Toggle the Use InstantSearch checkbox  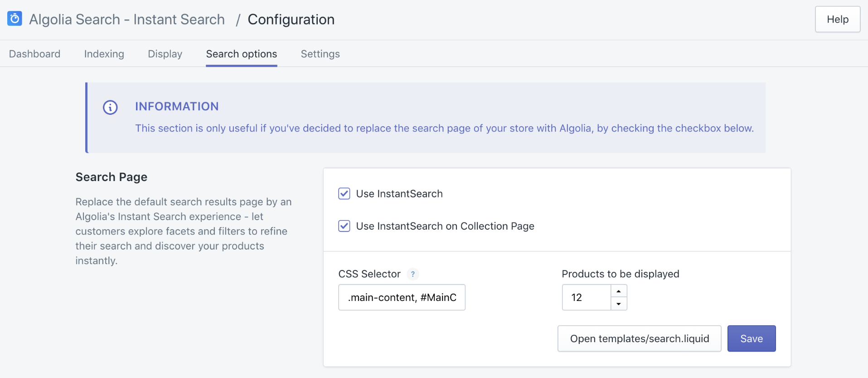pos(344,194)
